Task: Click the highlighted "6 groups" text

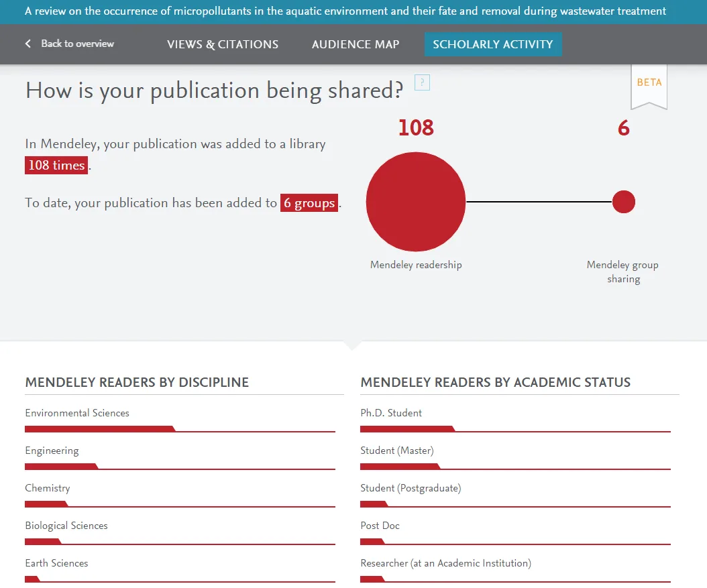Action: tap(309, 203)
